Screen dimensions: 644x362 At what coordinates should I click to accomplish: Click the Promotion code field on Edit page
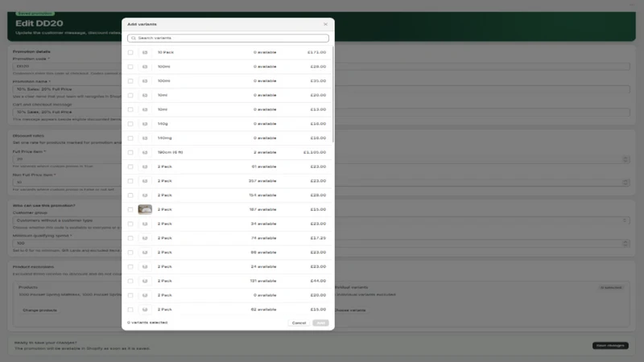(x=321, y=66)
